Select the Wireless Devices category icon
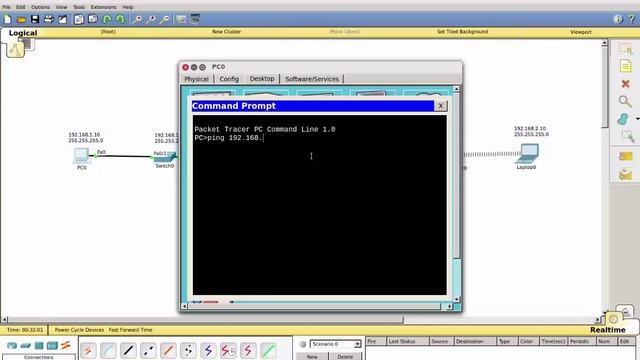This screenshot has width=640, height=360. coord(52,346)
